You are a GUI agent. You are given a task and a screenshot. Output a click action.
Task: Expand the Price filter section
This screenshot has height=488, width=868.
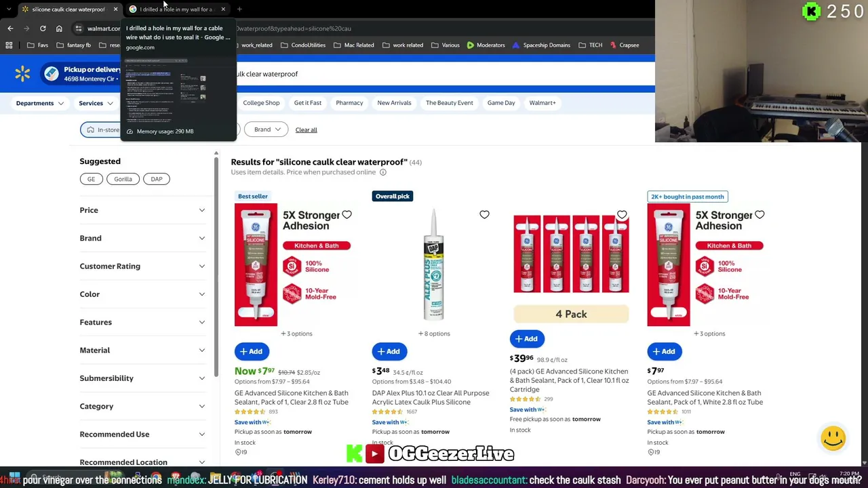point(142,210)
